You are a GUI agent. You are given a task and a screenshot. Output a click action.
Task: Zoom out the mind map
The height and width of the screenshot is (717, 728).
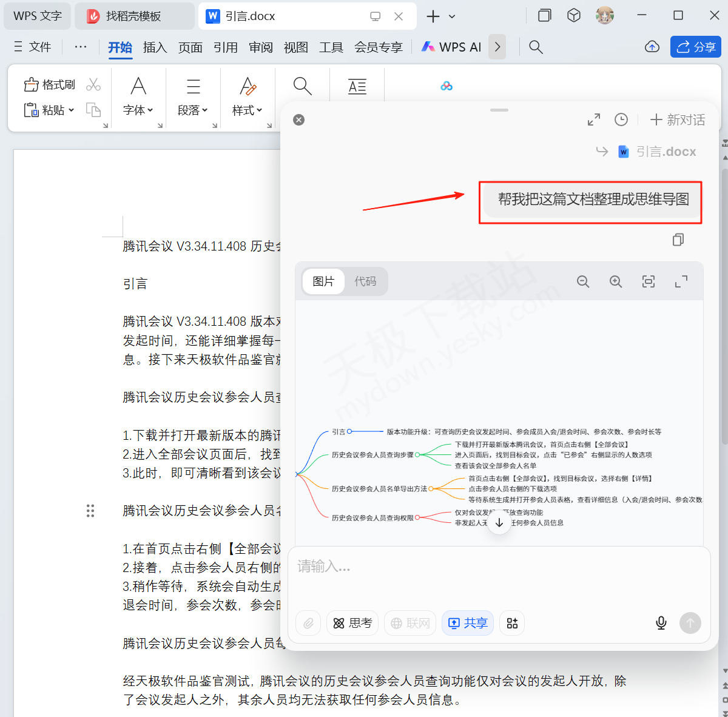tap(583, 281)
